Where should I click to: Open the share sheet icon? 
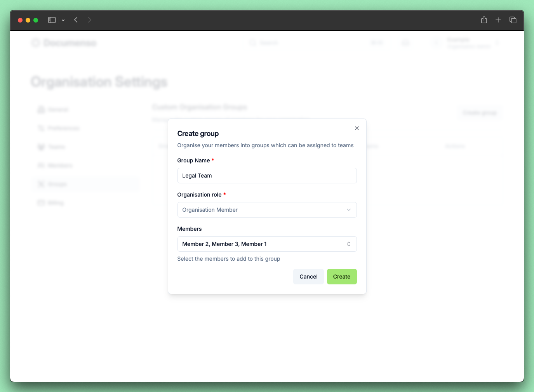click(x=484, y=20)
